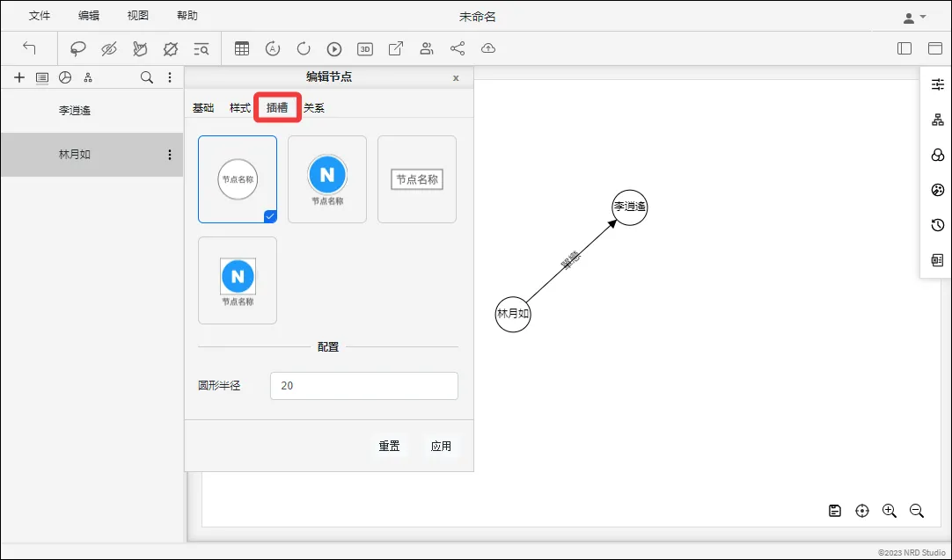The height and width of the screenshot is (560, 952).
Task: Switch to the 插槽 tab
Action: [x=277, y=108]
